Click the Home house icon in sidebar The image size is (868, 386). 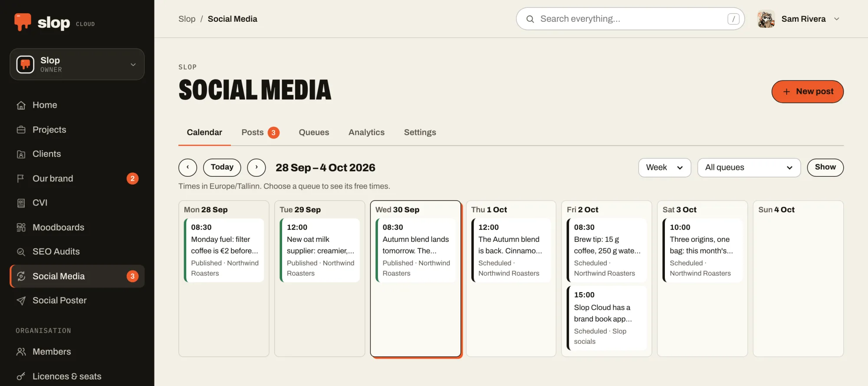[21, 105]
